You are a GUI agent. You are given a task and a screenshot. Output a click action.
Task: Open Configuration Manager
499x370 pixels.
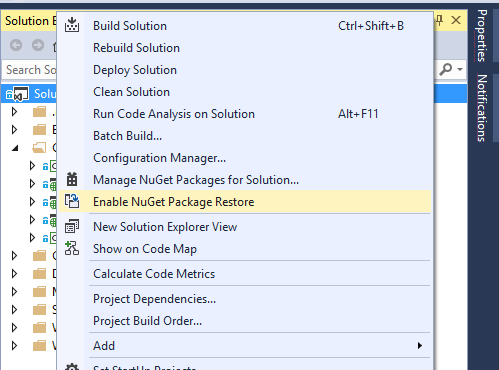click(245, 158)
